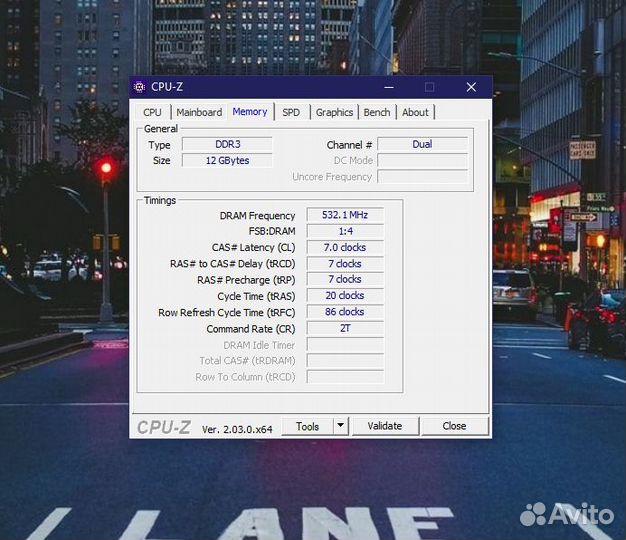Open the Bench tab
This screenshot has height=540, width=626.
[377, 113]
